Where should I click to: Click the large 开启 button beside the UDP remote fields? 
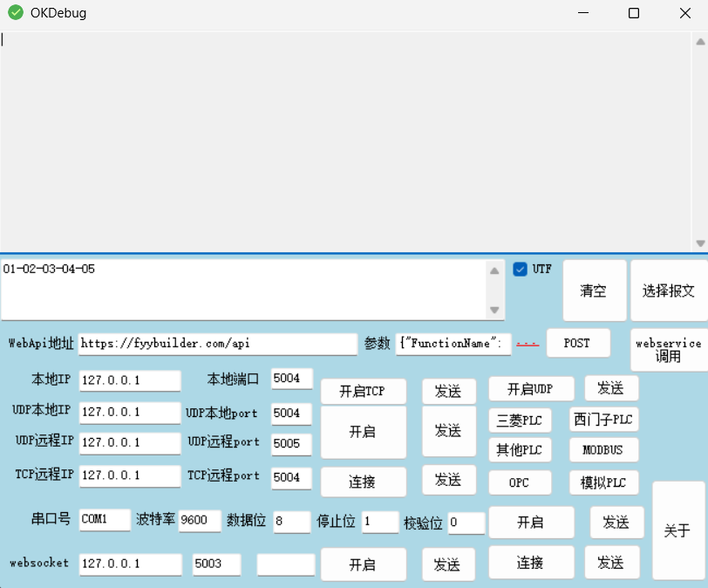pyautogui.click(x=363, y=432)
